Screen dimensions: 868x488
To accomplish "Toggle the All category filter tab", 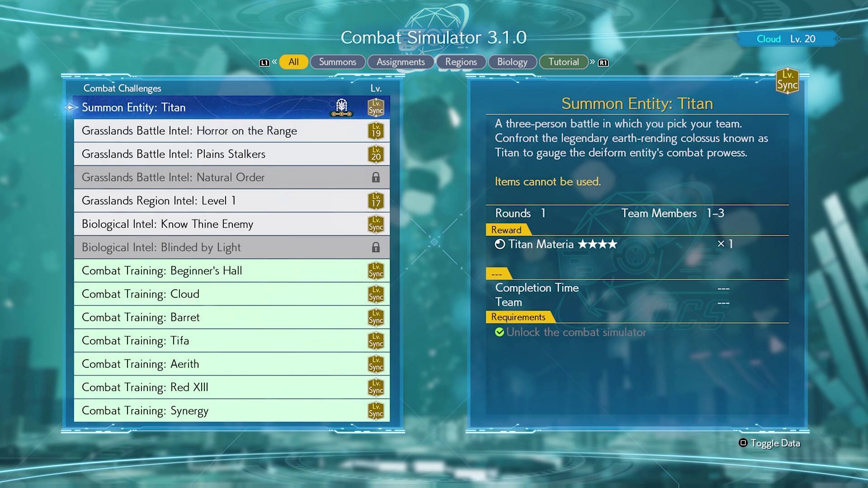I will click(x=293, y=62).
